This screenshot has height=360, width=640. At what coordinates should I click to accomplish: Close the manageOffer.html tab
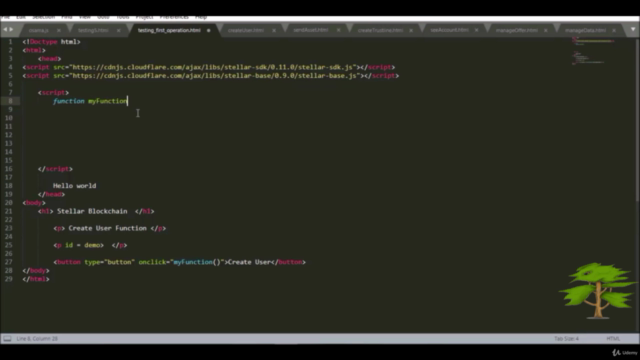point(546,30)
